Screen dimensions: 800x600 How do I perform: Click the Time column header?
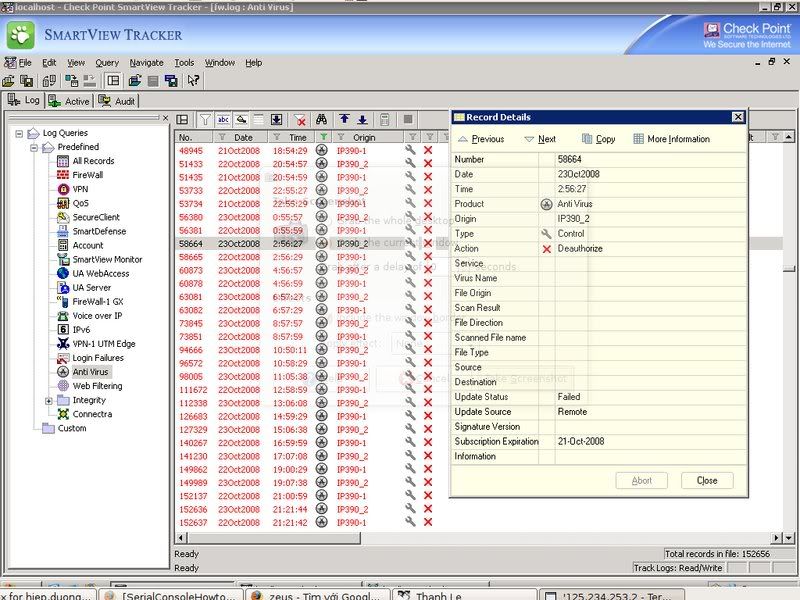coord(292,137)
